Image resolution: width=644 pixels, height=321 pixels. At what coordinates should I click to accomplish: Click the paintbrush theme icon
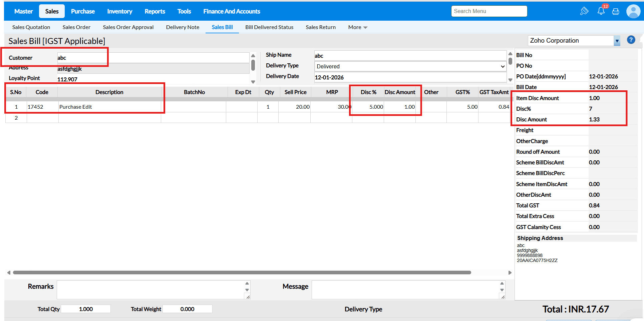click(x=584, y=11)
